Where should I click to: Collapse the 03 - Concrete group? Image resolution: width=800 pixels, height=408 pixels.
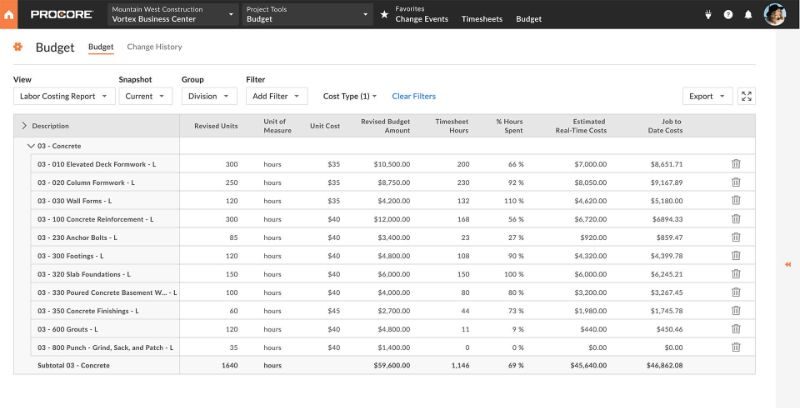pyautogui.click(x=31, y=146)
